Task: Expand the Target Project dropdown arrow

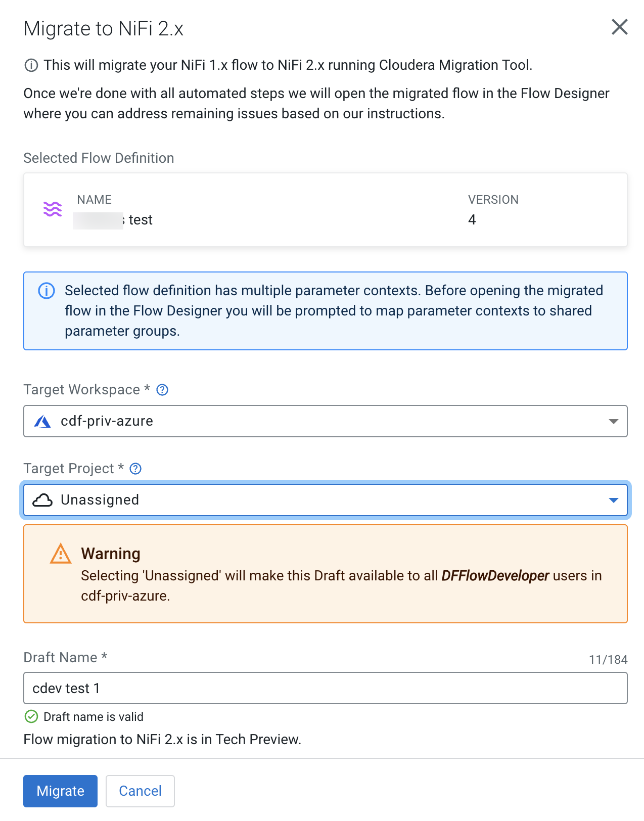Action: click(x=613, y=500)
